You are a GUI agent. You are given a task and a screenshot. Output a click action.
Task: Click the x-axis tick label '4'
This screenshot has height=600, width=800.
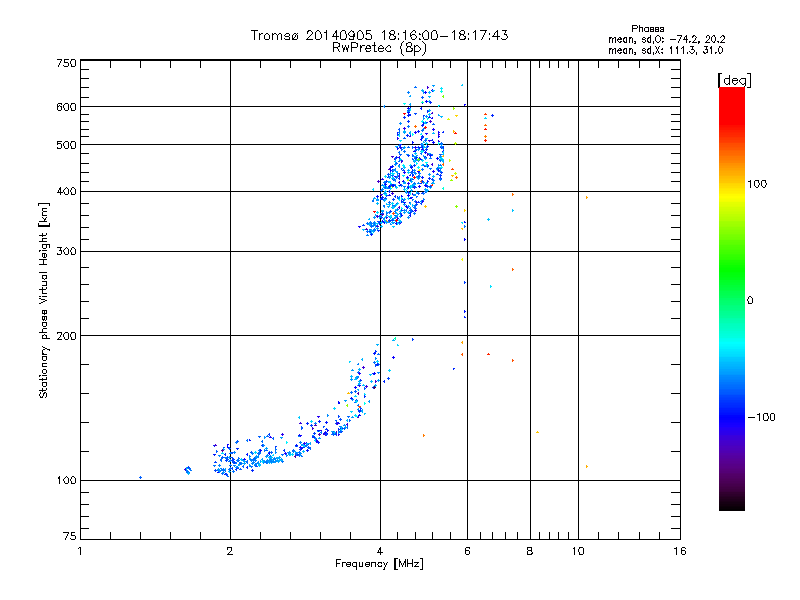pyautogui.click(x=380, y=551)
